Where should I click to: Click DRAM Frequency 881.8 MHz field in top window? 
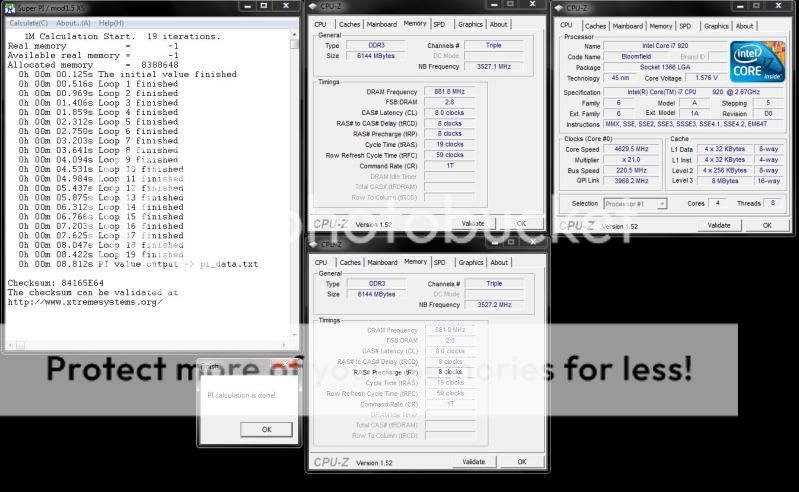pos(449,92)
